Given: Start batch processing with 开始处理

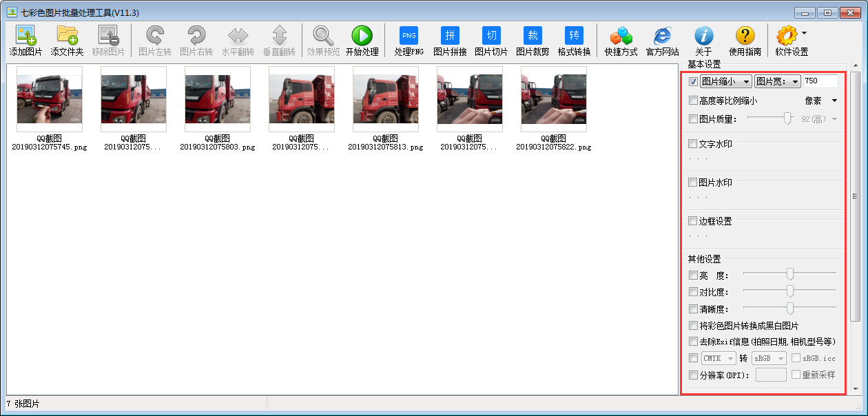Looking at the screenshot, I should pyautogui.click(x=362, y=37).
